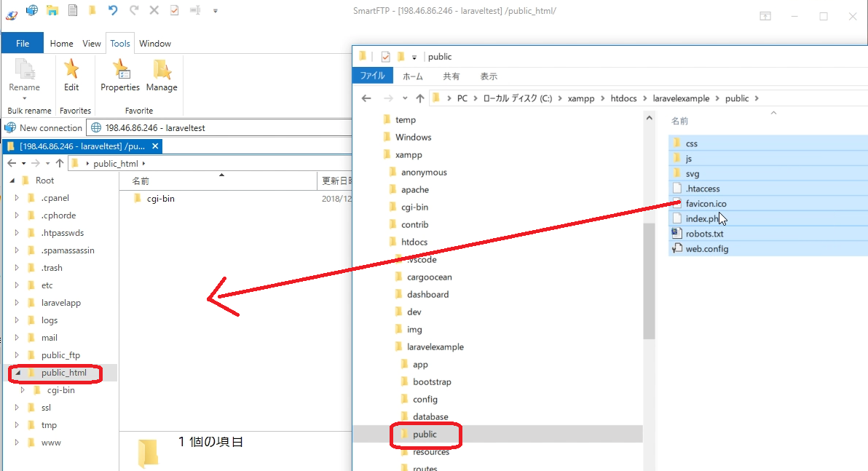Open the ファイル tab in Explorer

pyautogui.click(x=373, y=76)
